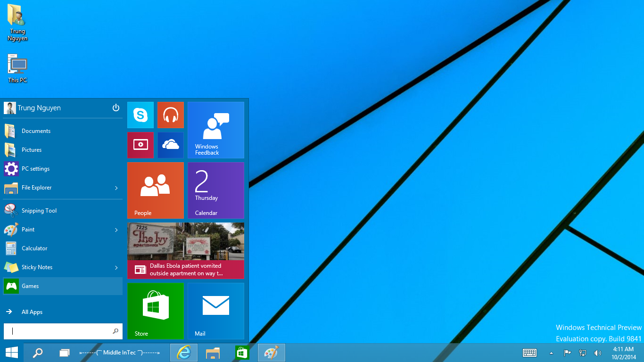Open File Explorer from the taskbar
644x362 pixels.
tap(213, 353)
